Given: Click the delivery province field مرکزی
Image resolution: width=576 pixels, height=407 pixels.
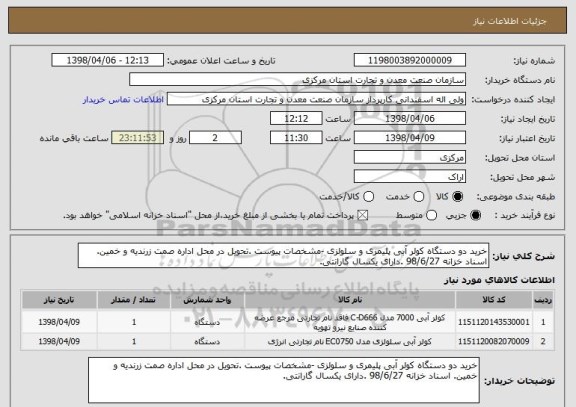Looking at the screenshot, I should 410,158.
